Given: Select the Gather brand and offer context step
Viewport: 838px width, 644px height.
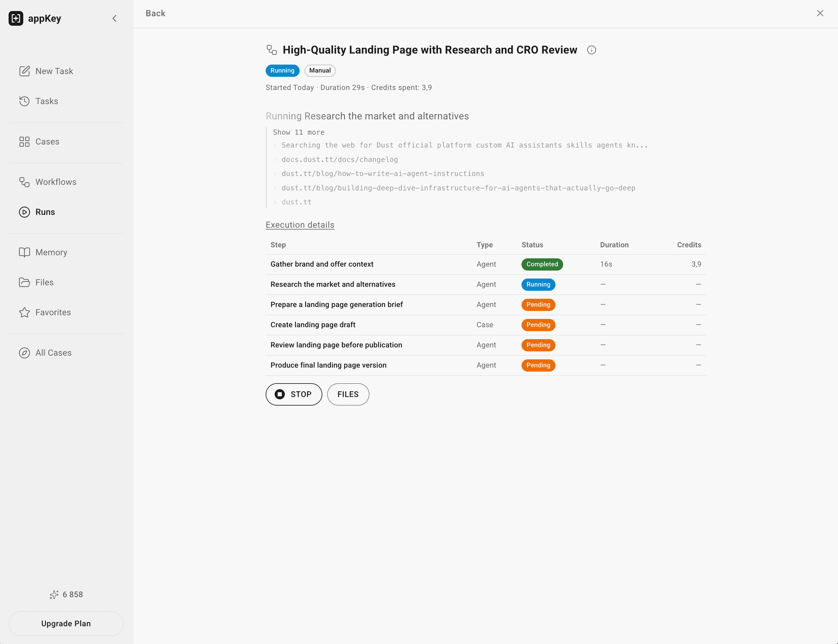Looking at the screenshot, I should tap(486, 264).
